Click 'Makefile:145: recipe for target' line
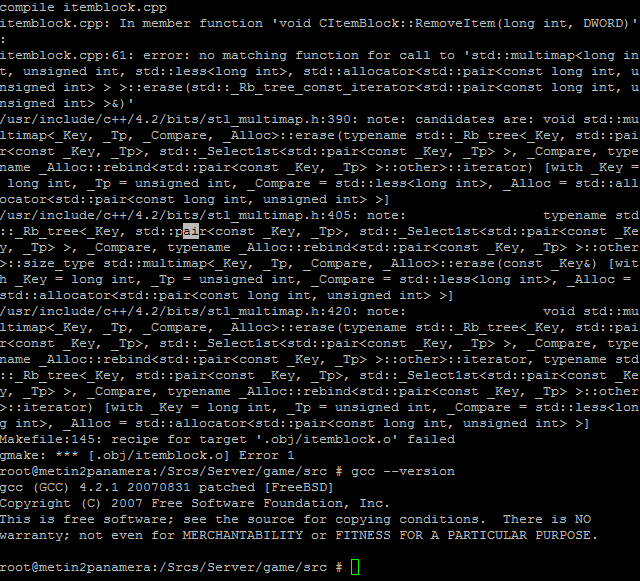Screen dimensions: 640x581 tap(123, 439)
